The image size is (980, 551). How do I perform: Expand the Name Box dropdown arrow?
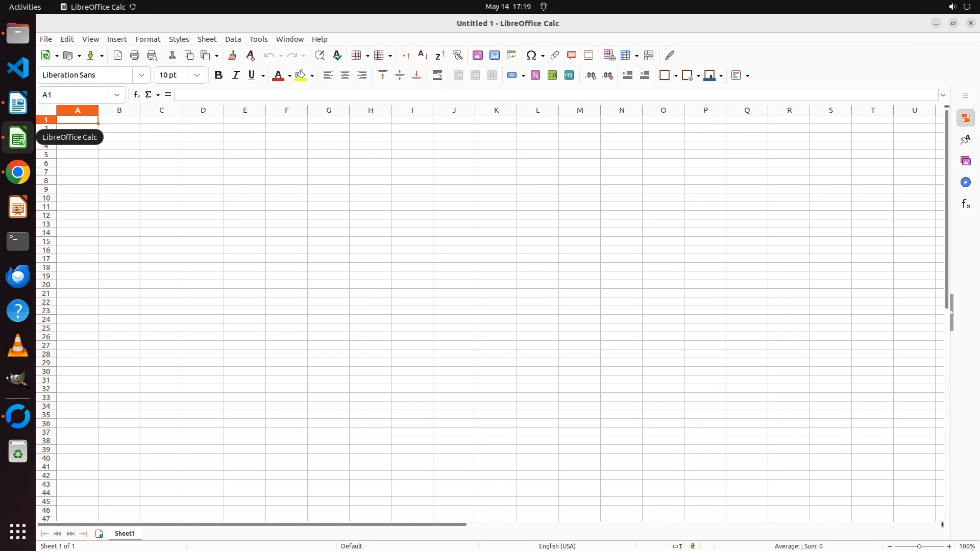pyautogui.click(x=117, y=95)
